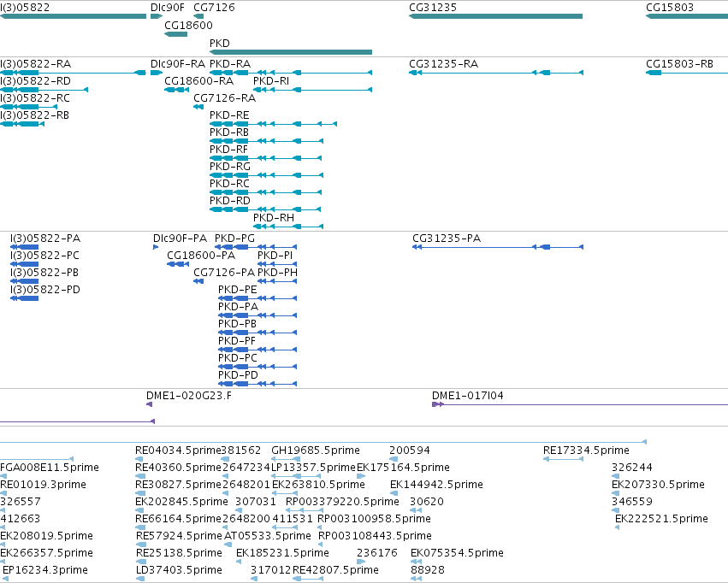This screenshot has width=728, height=583.
Task: Select the EK075354.5prime EST label
Action: coord(458,553)
